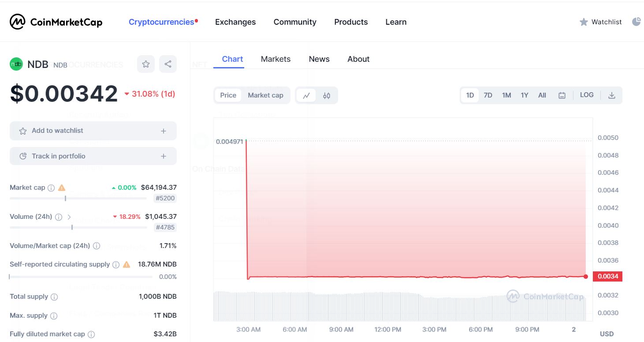Image resolution: width=644 pixels, height=342 pixels.
Task: Show Volume/Market cap (24h) info icon
Action: coord(97,246)
